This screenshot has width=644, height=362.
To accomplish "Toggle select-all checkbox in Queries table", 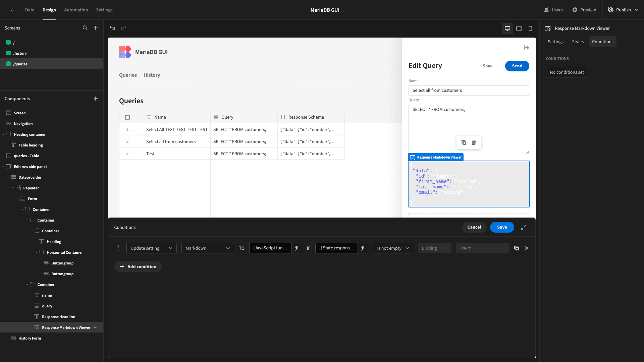I will 127,117.
